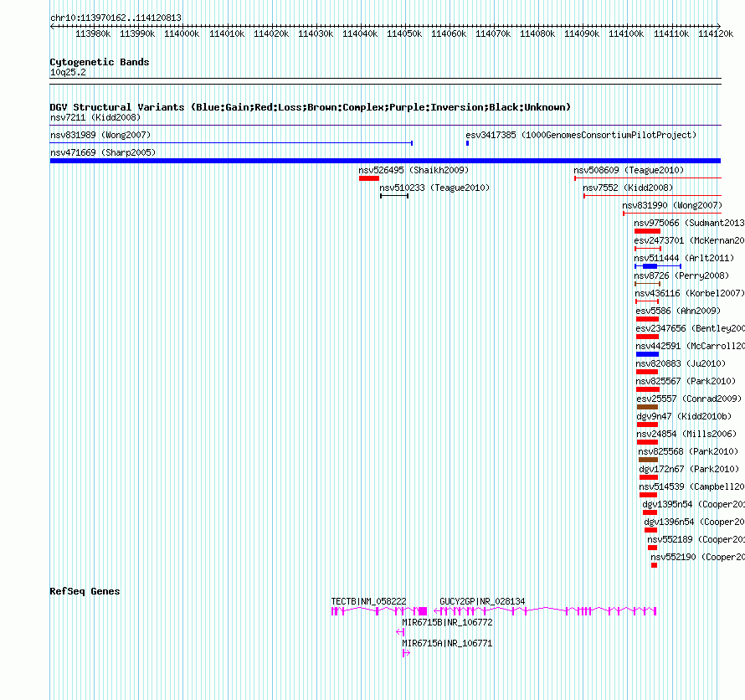Select the 10q25.2 band label
The height and width of the screenshot is (700, 745).
(x=68, y=72)
